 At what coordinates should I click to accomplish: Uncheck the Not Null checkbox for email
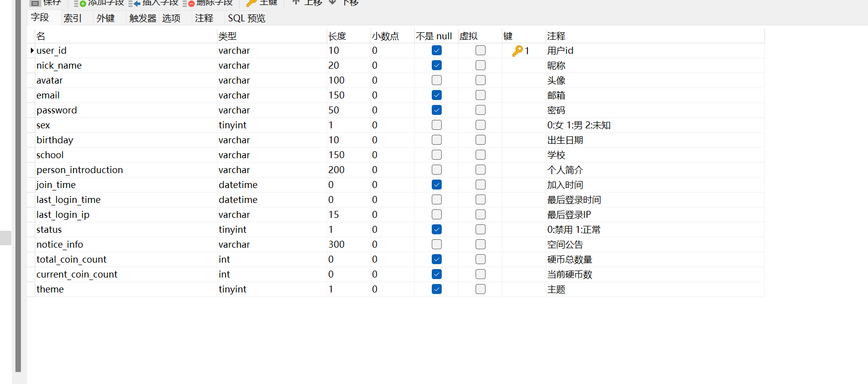tap(437, 95)
